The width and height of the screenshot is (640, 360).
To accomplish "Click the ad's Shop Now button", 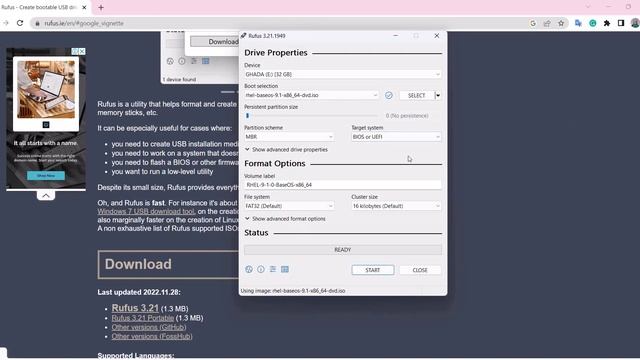I will (46, 176).
